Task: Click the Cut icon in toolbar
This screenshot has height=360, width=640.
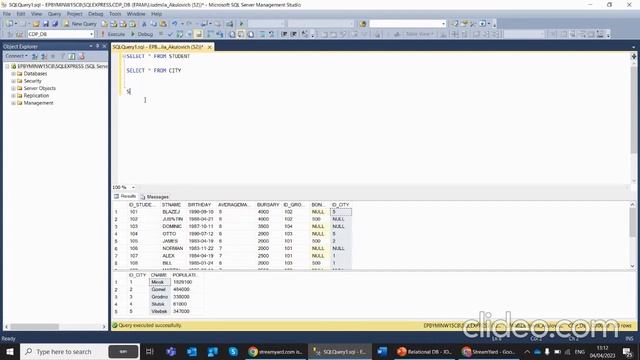Action: [144, 24]
